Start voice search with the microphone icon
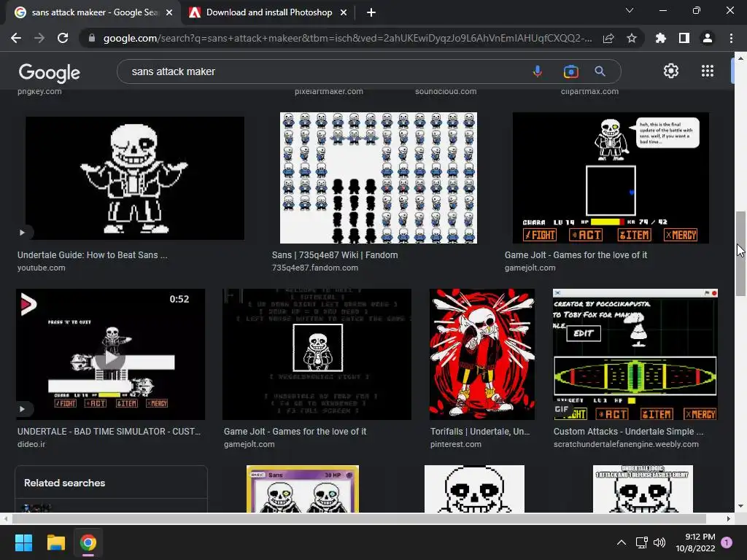This screenshot has height=560, width=747. [538, 71]
